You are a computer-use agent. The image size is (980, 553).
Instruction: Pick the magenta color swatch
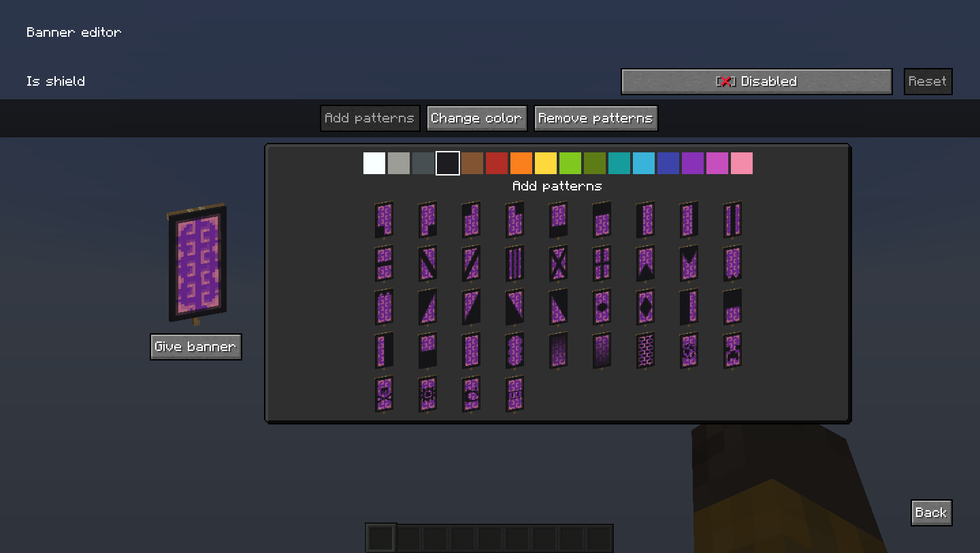[717, 163]
